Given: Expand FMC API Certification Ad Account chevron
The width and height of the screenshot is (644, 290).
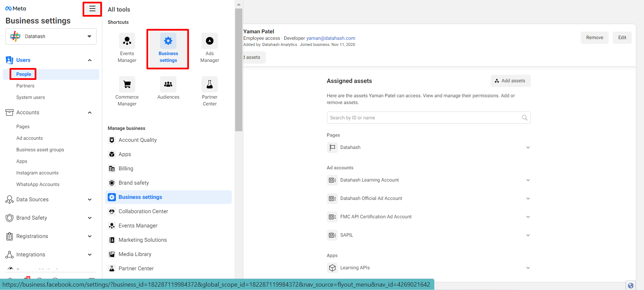Looking at the screenshot, I should pyautogui.click(x=528, y=217).
